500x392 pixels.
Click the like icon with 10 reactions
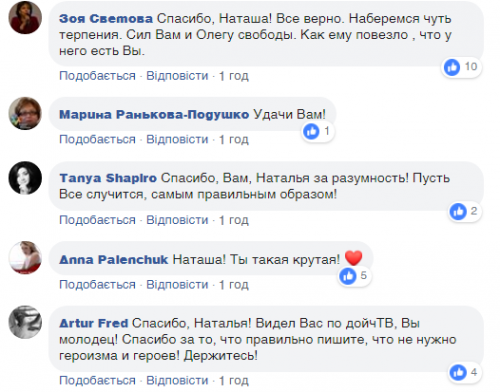452,67
